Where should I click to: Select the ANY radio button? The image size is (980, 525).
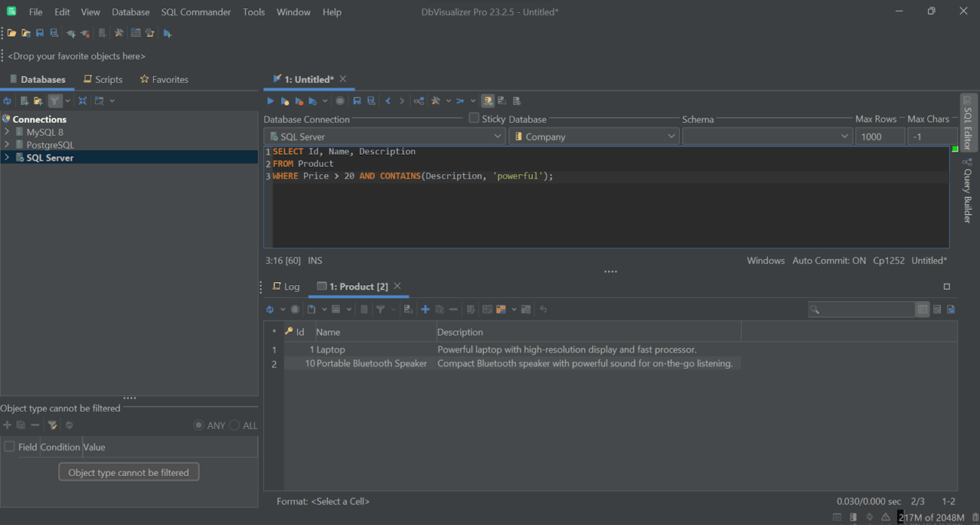pos(198,425)
